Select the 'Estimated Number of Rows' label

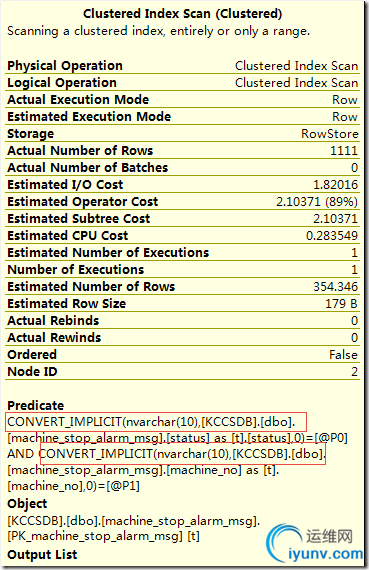pos(91,286)
